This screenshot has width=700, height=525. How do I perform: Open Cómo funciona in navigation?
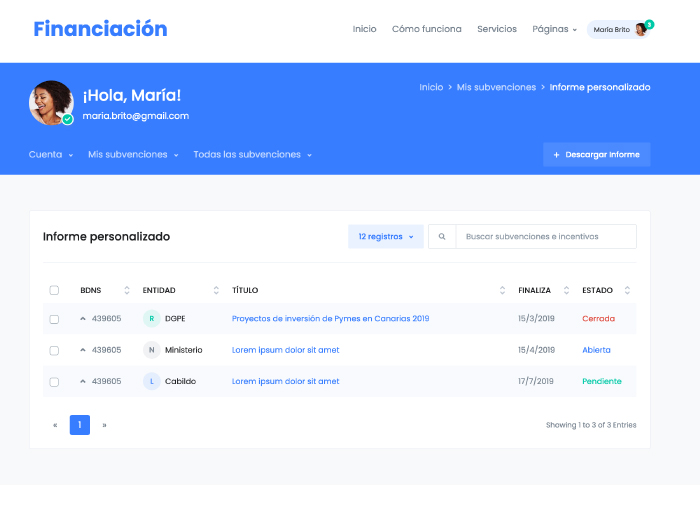click(x=427, y=29)
